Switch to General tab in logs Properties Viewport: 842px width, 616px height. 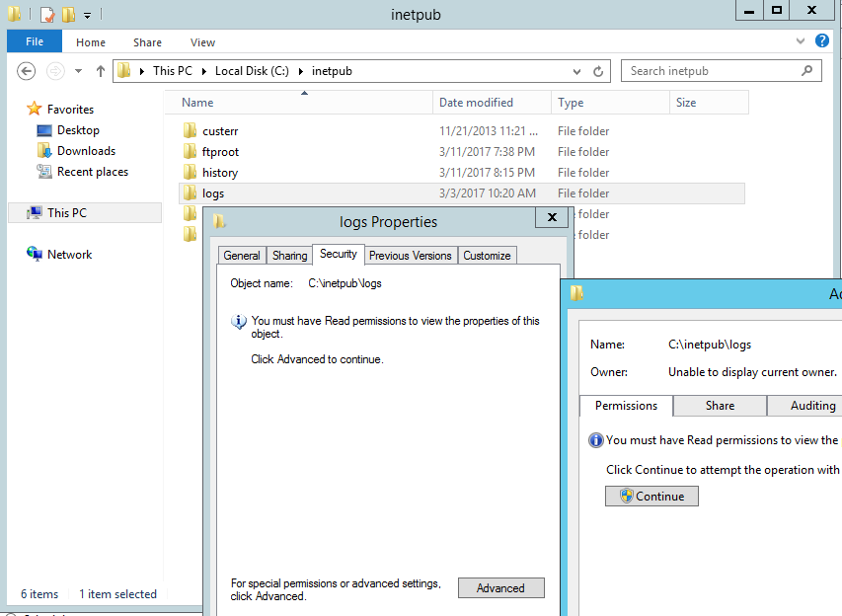[242, 256]
